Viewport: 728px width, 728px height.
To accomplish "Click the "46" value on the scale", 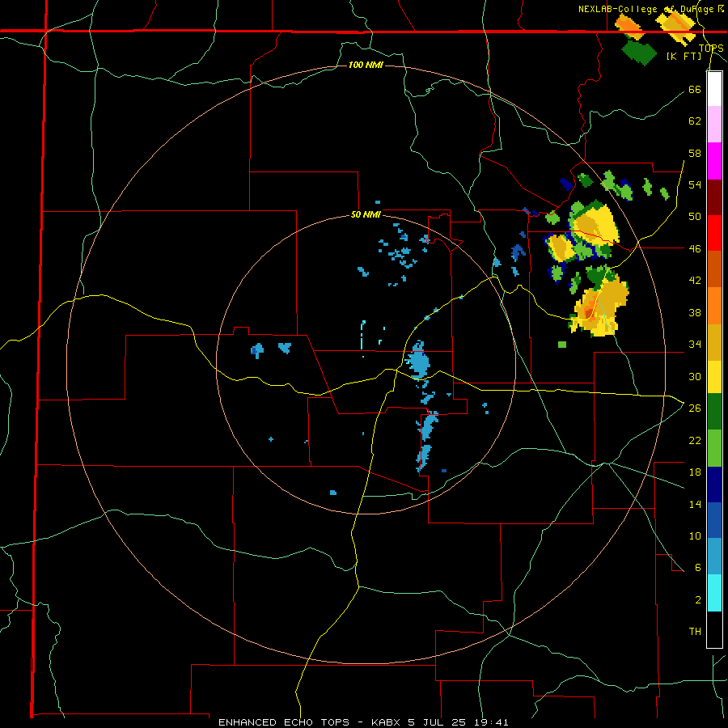I will click(695, 248).
